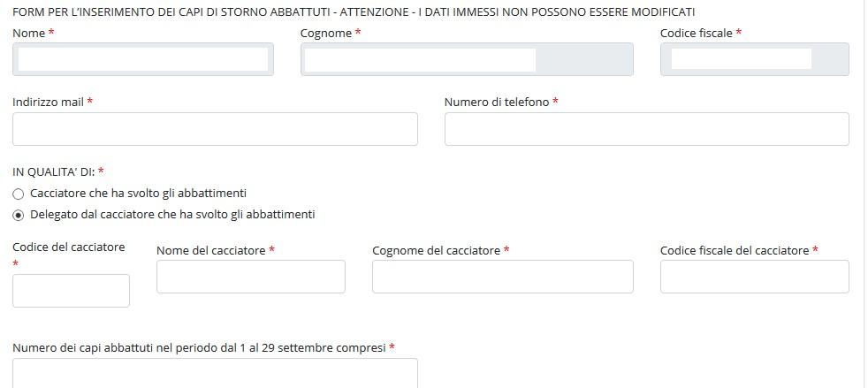Click the 'Codice fiscale del cacciatore' label
868x388 pixels.
pos(735,251)
